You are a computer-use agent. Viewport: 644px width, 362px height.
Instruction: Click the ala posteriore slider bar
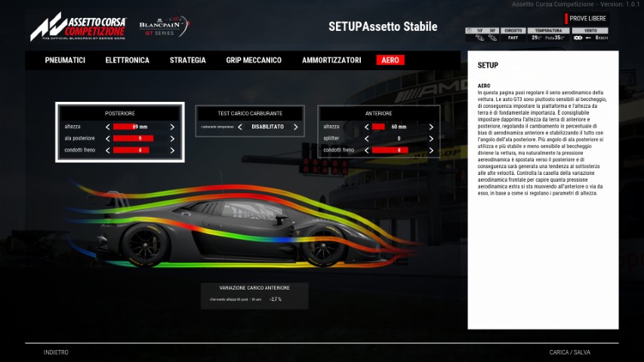pos(140,139)
